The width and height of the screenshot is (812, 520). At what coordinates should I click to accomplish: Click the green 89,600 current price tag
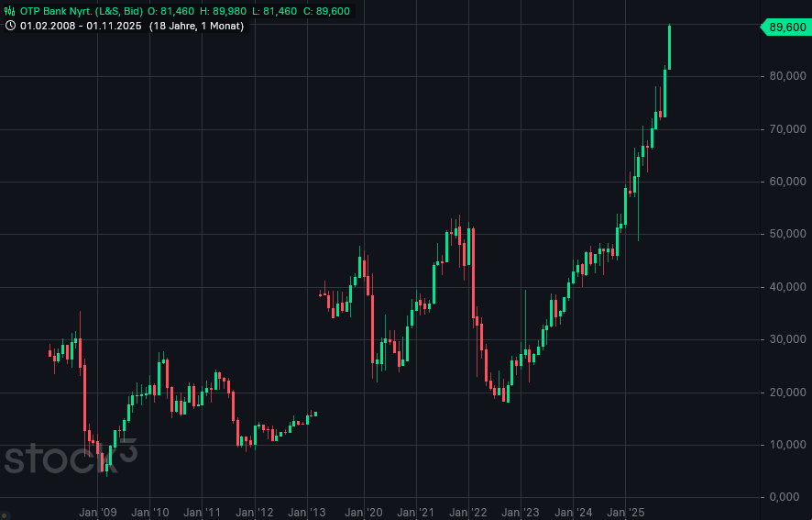pos(785,28)
